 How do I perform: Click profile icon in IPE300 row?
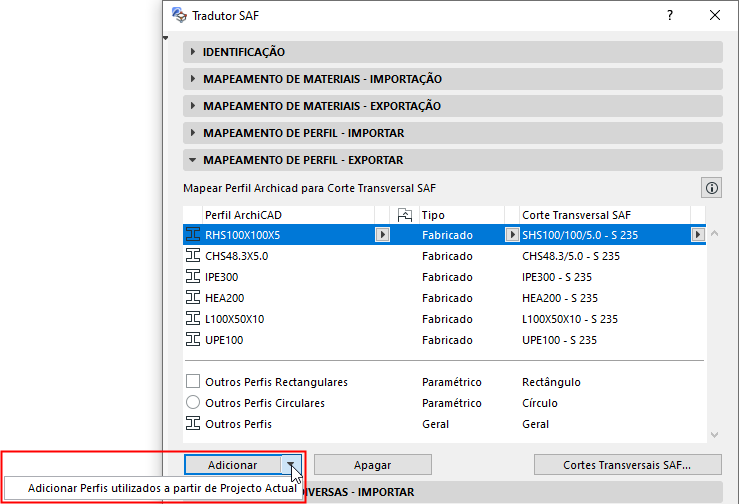pos(193,276)
